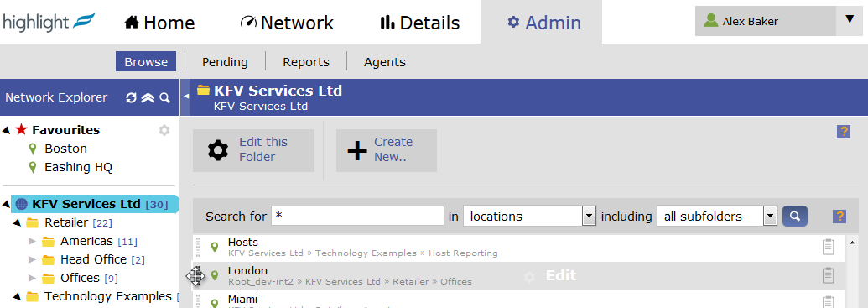Select the Hosts location result
The image size is (868, 308).
243,242
